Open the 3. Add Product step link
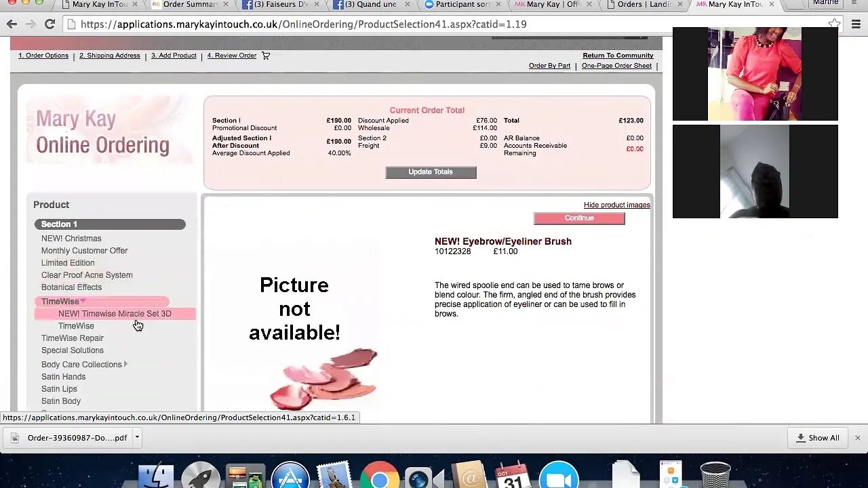The height and width of the screenshot is (488, 868). [174, 56]
